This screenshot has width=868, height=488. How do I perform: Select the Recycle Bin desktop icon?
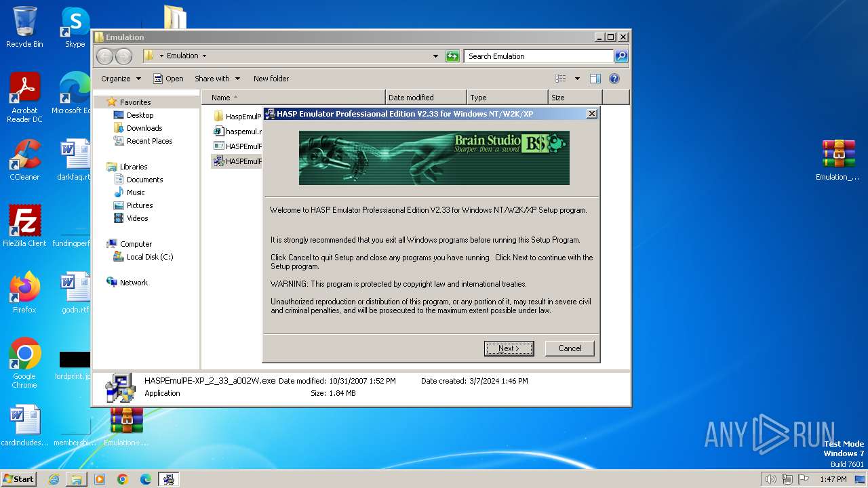tap(24, 27)
